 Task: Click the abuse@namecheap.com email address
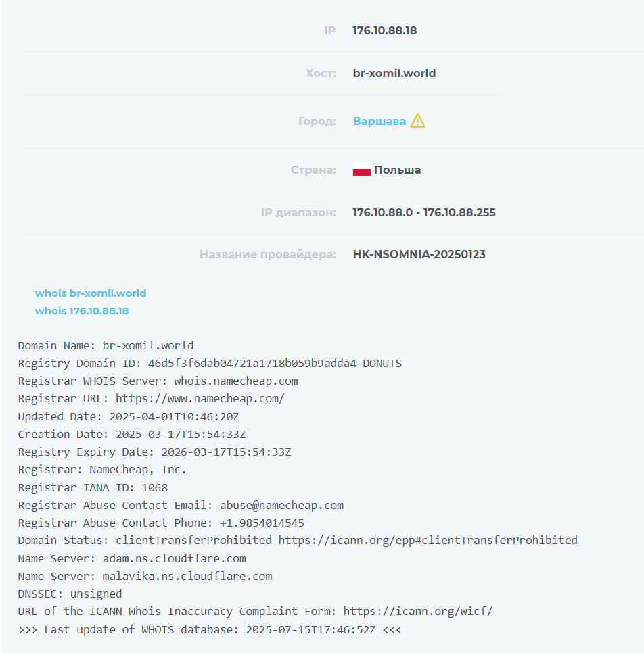pos(281,505)
